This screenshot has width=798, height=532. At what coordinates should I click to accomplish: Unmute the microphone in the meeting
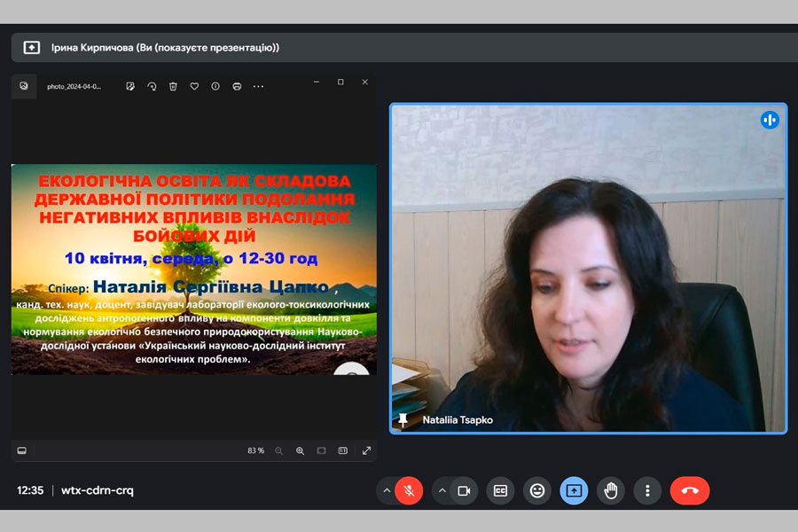click(x=409, y=490)
